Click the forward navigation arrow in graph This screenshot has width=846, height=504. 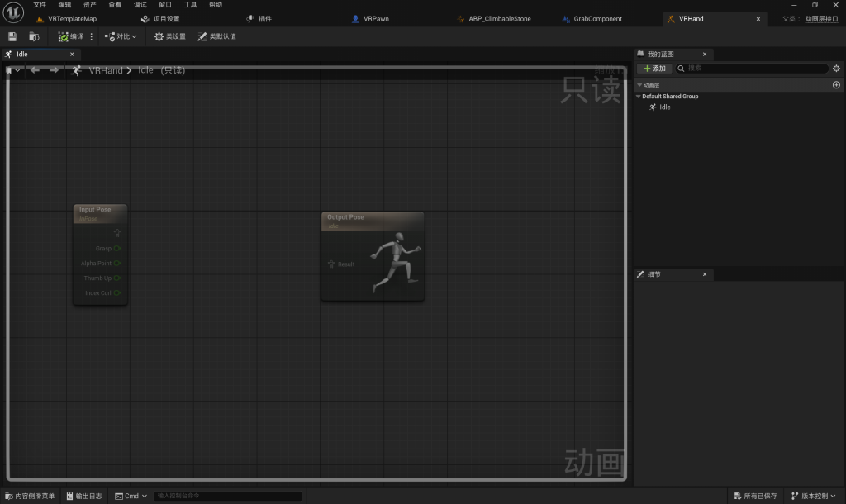(54, 70)
